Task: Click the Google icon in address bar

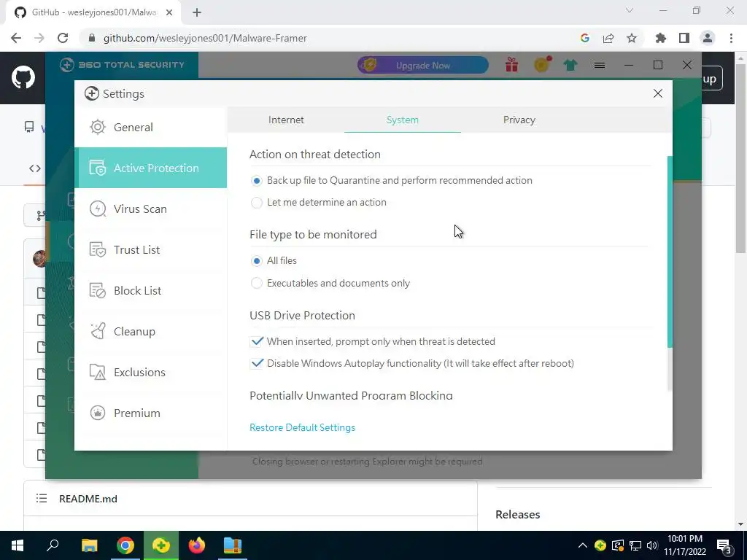Action: click(585, 38)
